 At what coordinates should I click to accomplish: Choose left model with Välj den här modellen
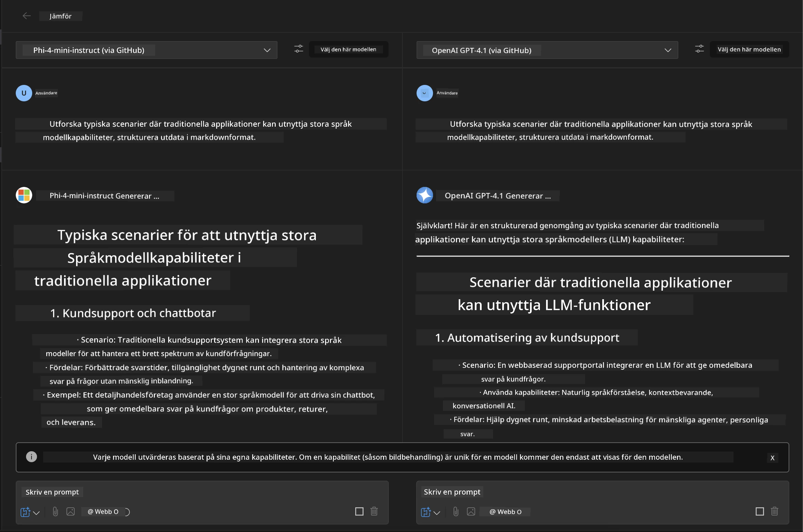[x=348, y=49]
